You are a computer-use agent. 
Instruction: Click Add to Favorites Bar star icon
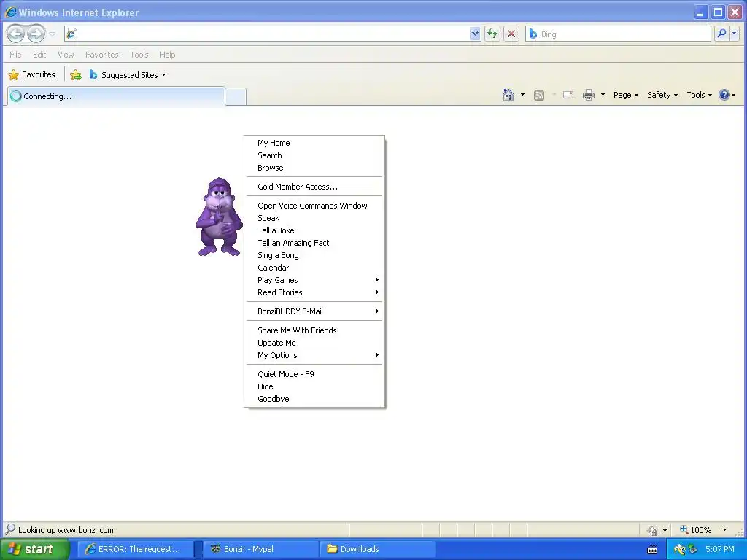click(76, 75)
